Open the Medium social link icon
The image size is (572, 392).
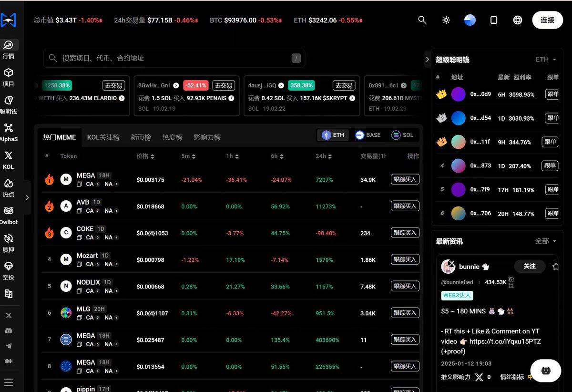pos(9,361)
